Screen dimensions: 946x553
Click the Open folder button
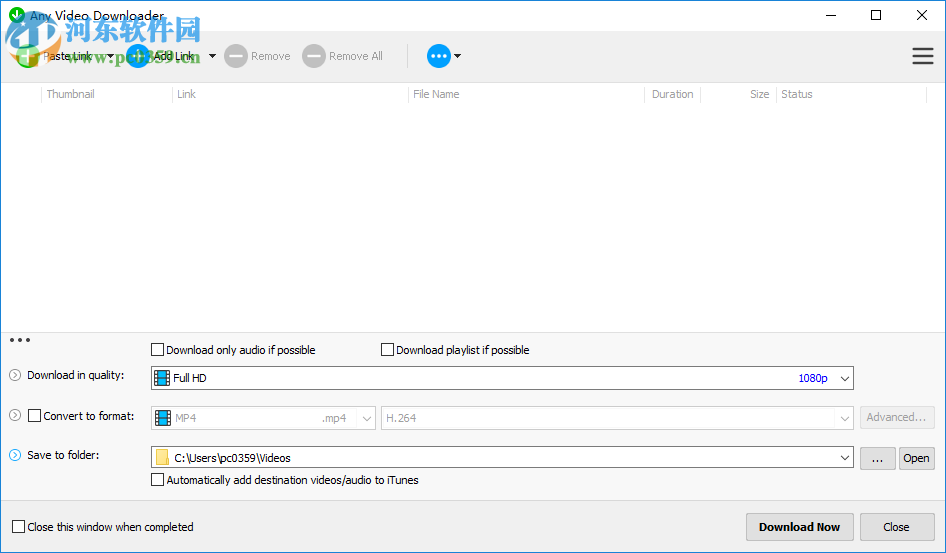[x=916, y=458]
